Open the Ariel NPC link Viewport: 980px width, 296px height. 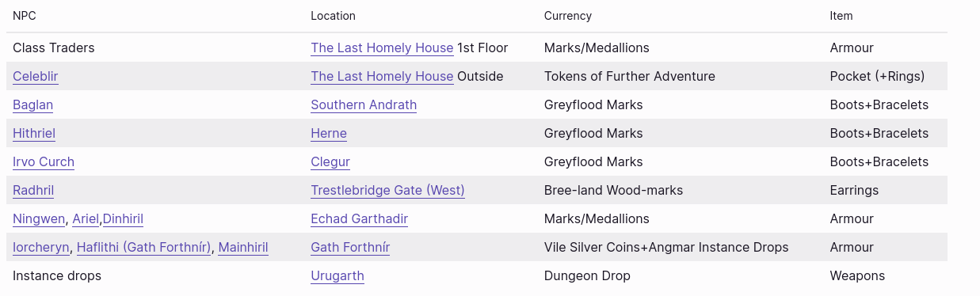[x=86, y=219]
